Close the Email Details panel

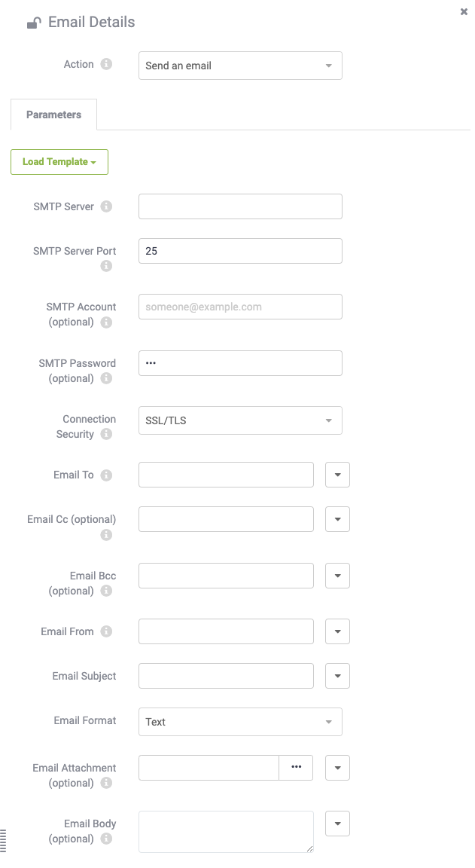464,11
